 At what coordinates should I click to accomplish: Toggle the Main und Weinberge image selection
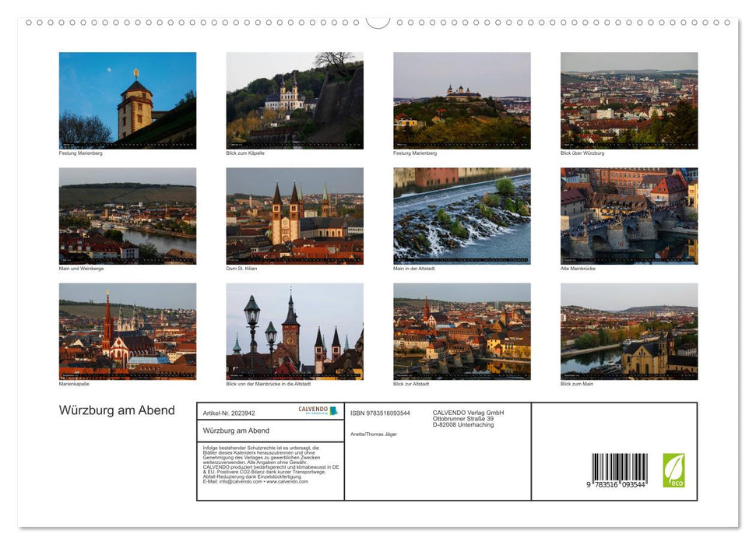[x=127, y=216]
